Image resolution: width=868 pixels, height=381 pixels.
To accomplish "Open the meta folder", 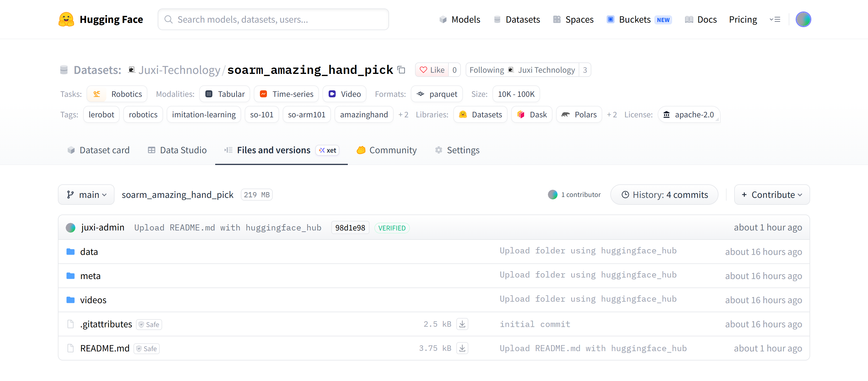I will point(90,275).
